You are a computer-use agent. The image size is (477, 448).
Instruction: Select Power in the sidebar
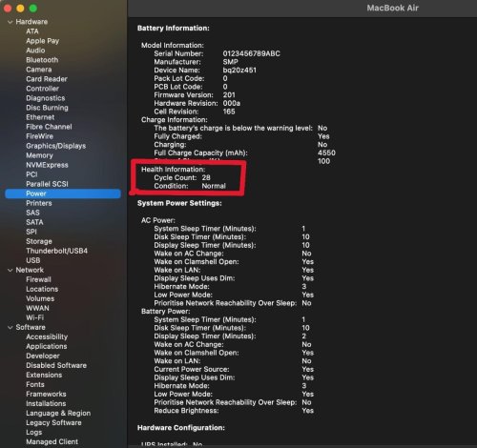[x=63, y=193]
